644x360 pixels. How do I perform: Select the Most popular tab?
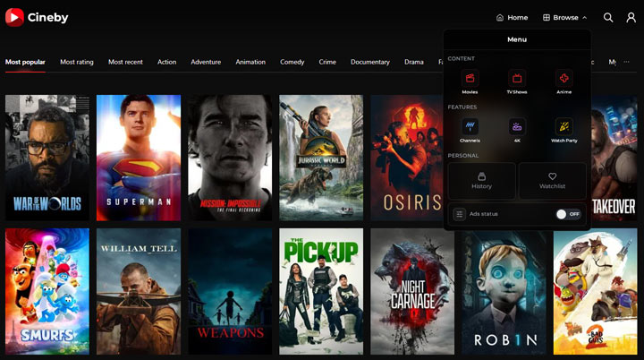25,62
